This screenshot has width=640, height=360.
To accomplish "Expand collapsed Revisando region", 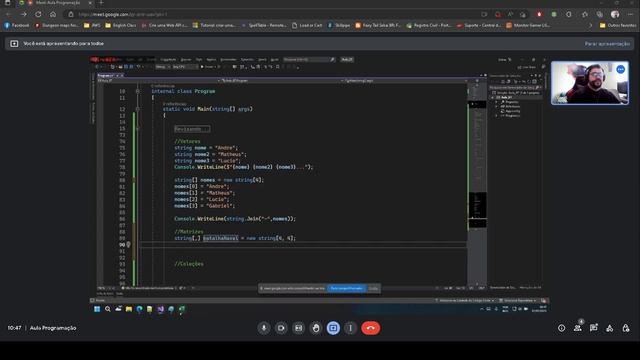I will [x=192, y=129].
